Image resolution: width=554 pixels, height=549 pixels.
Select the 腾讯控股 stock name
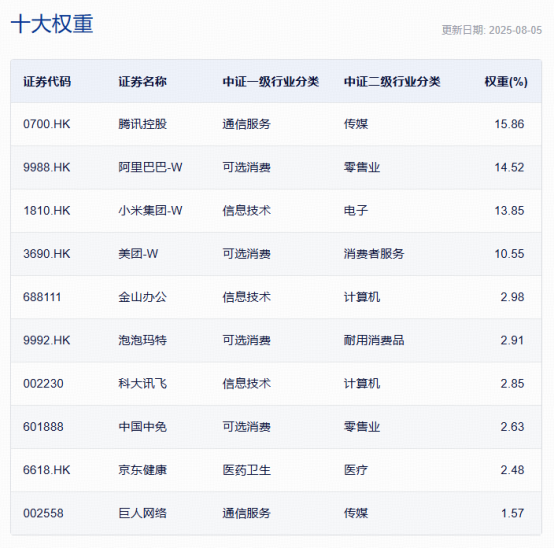[142, 124]
